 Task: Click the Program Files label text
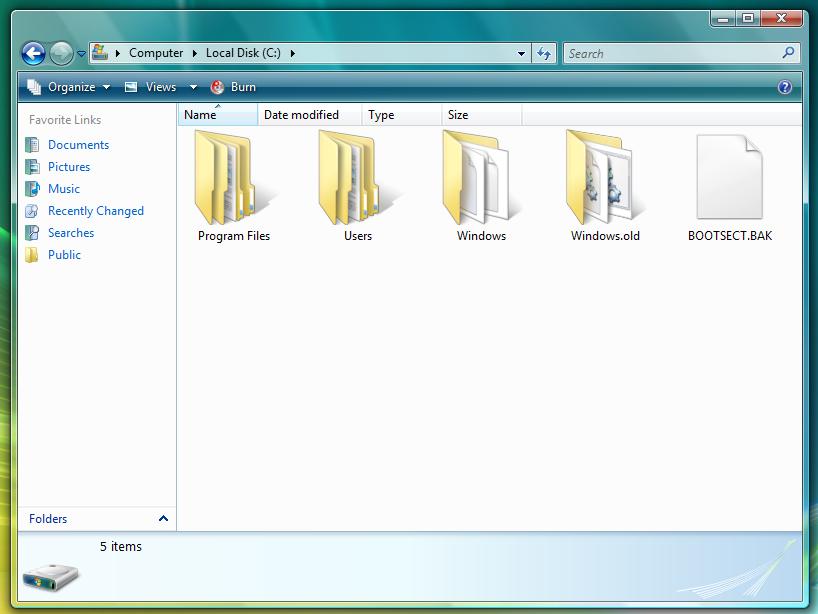pos(234,236)
